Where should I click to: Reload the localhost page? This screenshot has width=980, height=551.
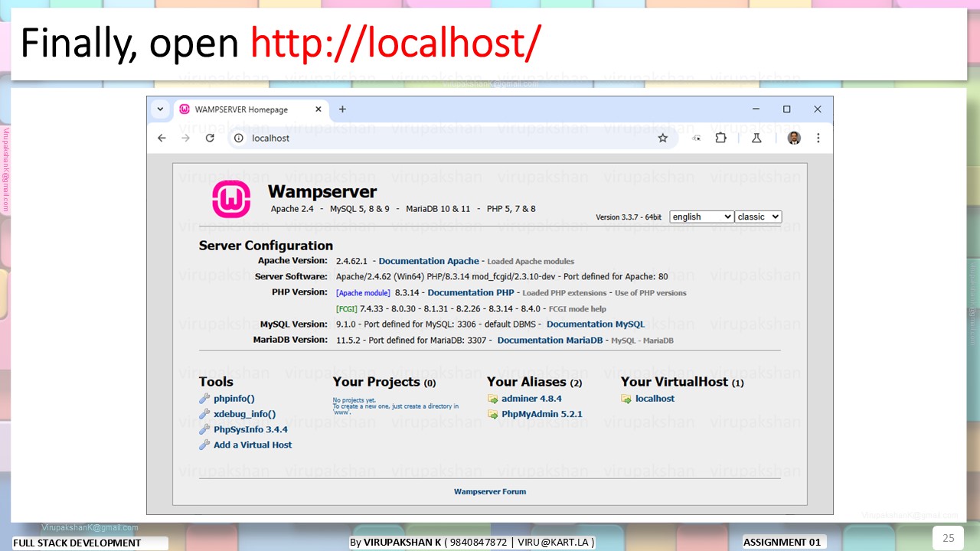tap(210, 139)
